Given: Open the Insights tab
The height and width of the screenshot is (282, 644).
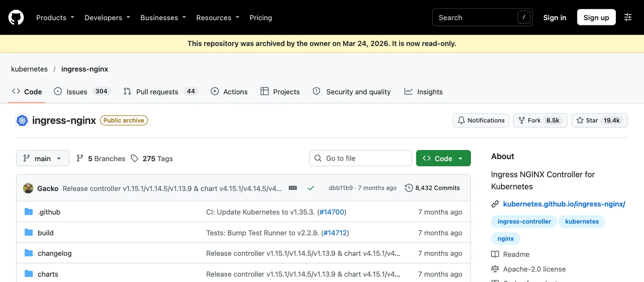Looking at the screenshot, I should (x=423, y=92).
